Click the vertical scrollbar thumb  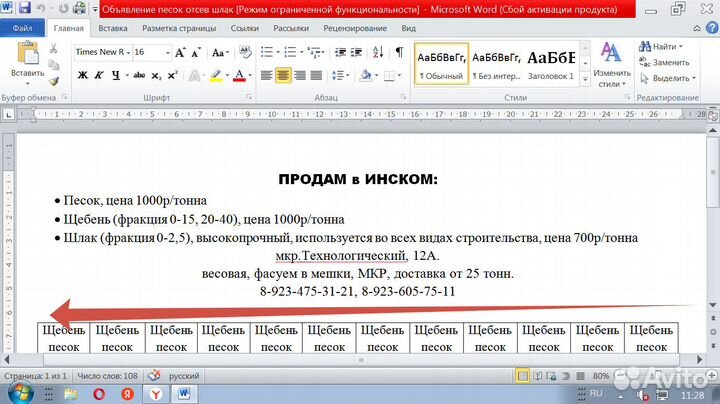[713, 173]
